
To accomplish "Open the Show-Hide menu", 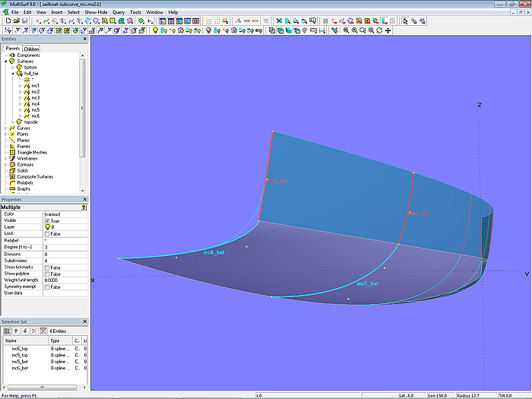I will point(95,12).
